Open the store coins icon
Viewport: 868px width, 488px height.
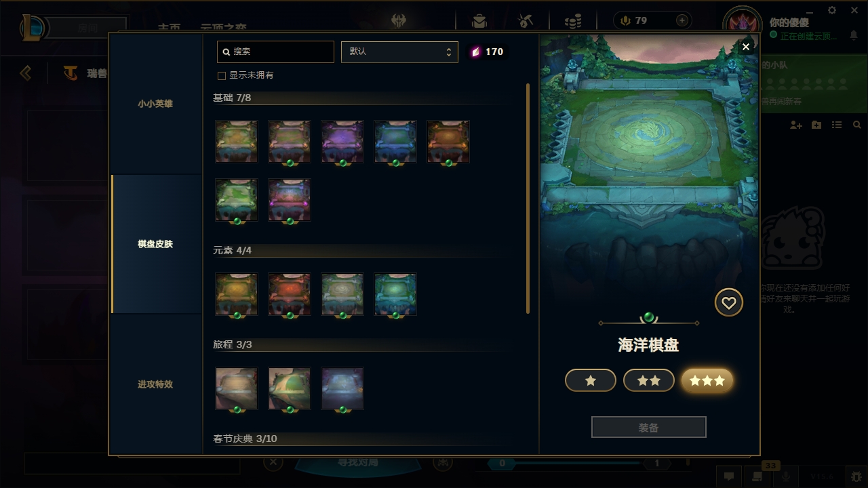click(573, 21)
